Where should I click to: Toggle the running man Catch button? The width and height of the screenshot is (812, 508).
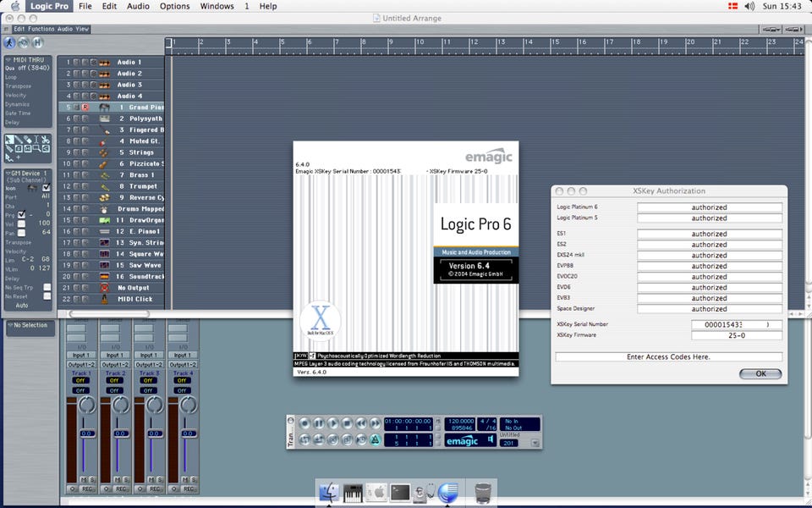click(9, 42)
